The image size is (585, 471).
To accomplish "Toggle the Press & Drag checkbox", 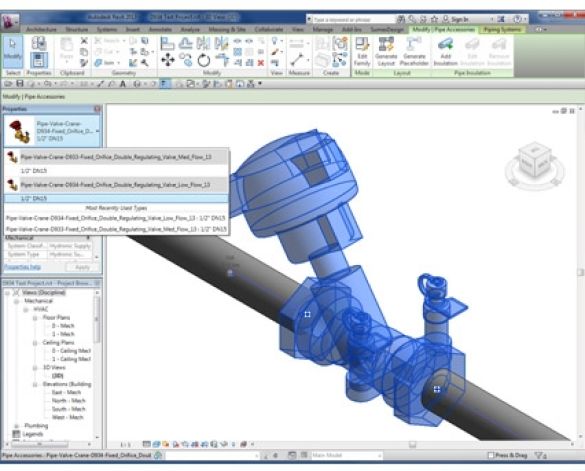I will [491, 455].
